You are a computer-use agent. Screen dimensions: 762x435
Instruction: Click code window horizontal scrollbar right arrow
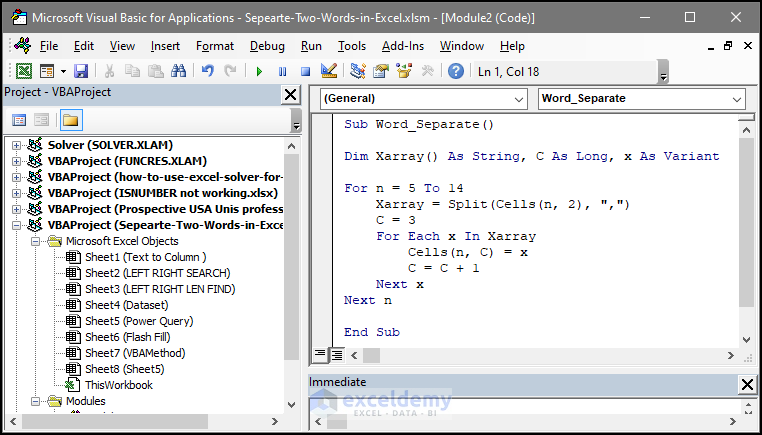731,355
